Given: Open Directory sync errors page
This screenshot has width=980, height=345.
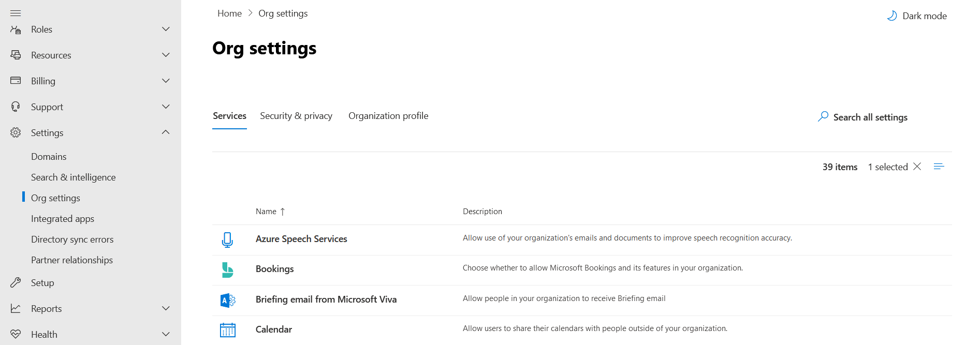Looking at the screenshot, I should coord(72,239).
